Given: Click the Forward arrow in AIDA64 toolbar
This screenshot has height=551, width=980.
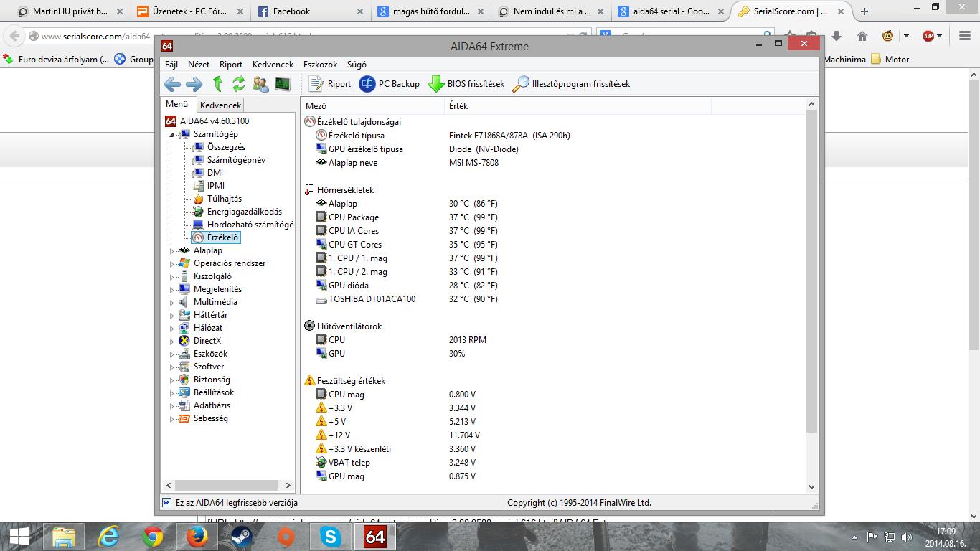Looking at the screenshot, I should [194, 84].
